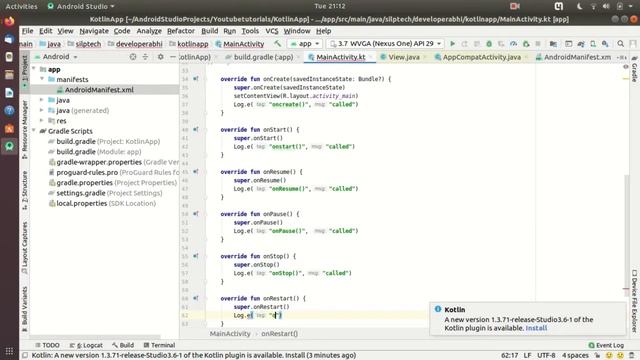Click the Profile app icon in the toolbar
The width and height of the screenshot is (640, 360).
[x=513, y=43]
